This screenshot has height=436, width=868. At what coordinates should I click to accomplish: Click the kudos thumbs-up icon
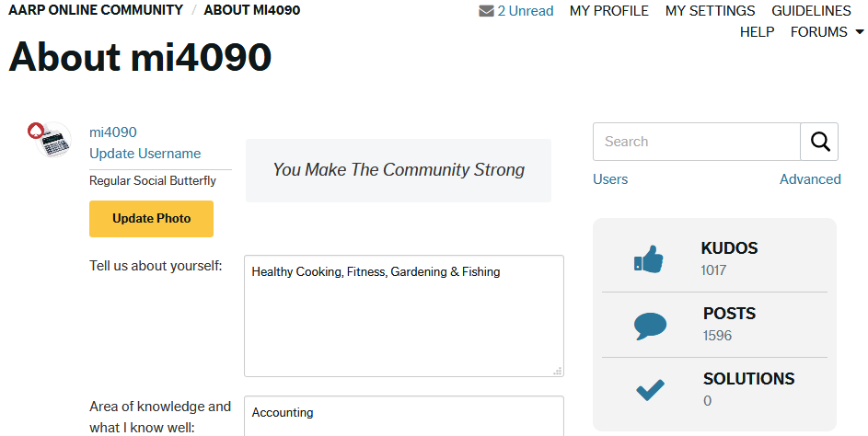point(649,259)
